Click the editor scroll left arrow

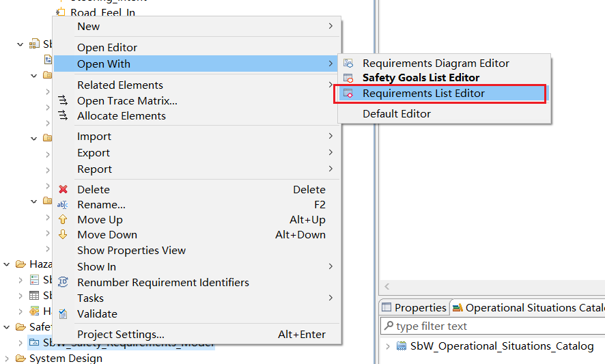(387, 286)
